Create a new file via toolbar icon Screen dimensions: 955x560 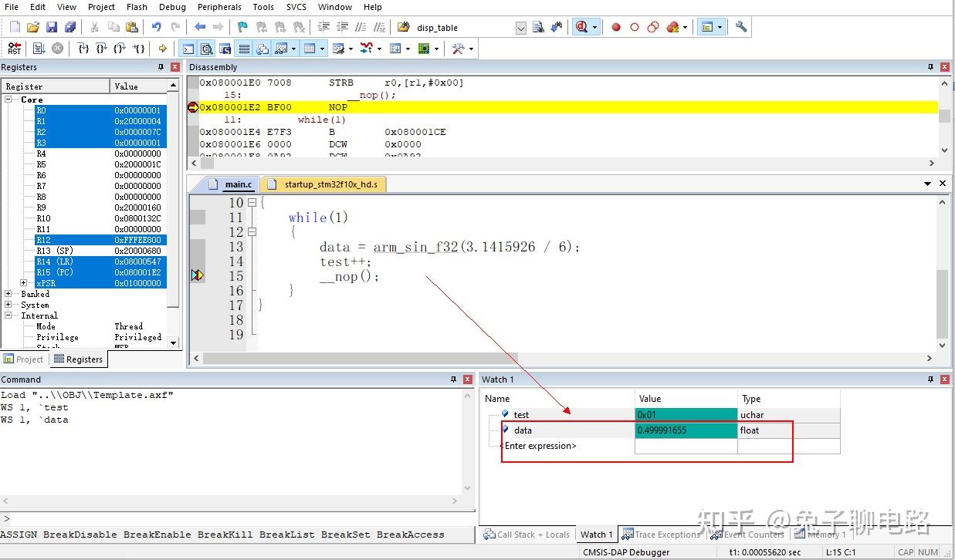point(15,27)
